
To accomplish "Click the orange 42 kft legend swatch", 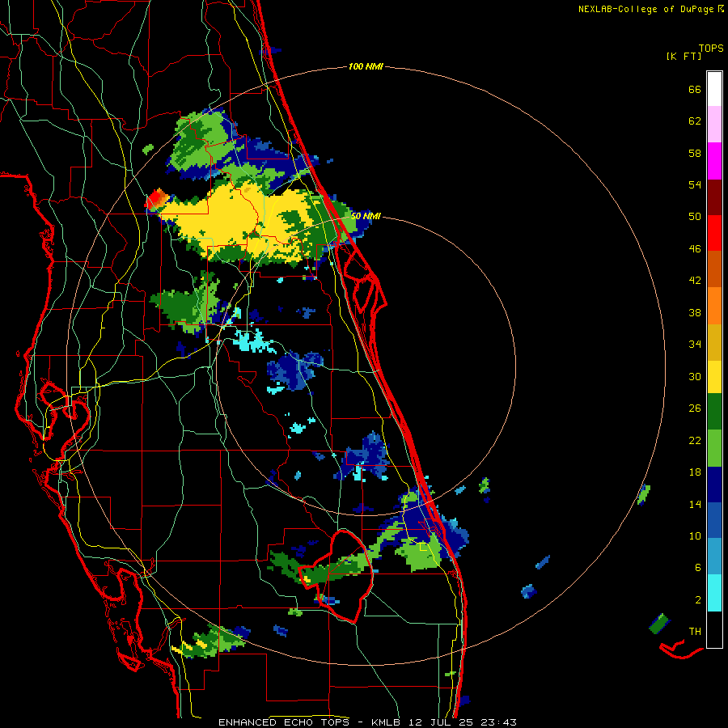I will click(714, 306).
